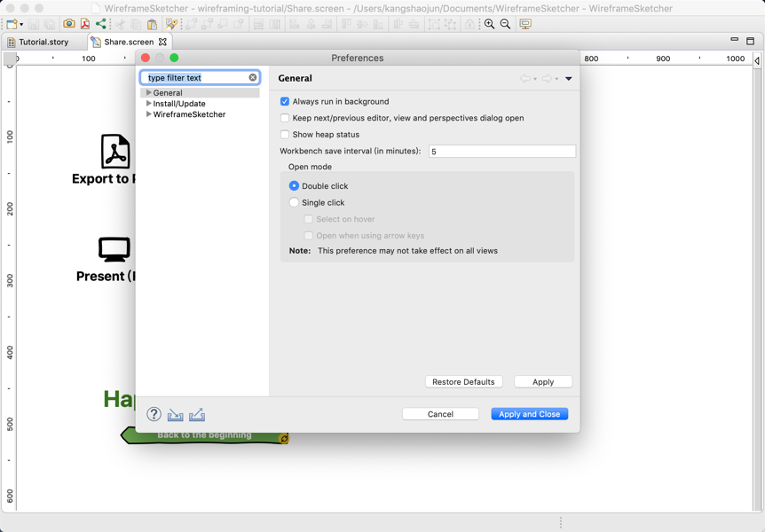Click the Apply button

click(543, 382)
